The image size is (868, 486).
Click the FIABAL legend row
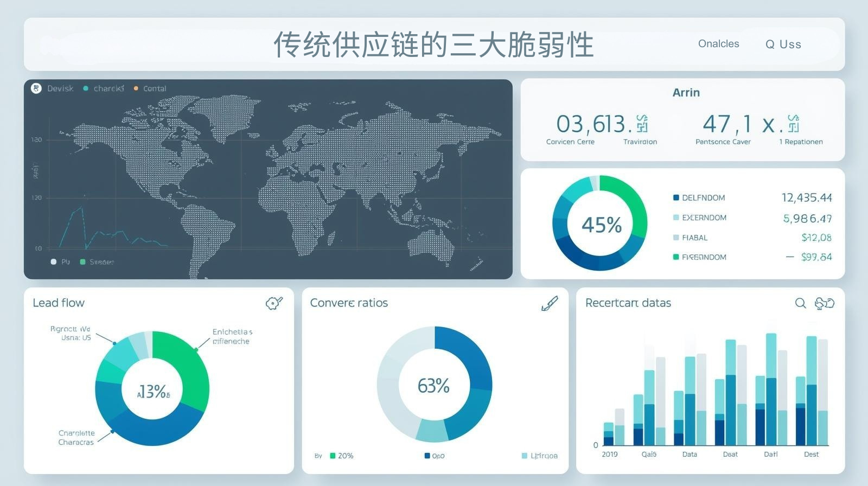click(x=694, y=238)
